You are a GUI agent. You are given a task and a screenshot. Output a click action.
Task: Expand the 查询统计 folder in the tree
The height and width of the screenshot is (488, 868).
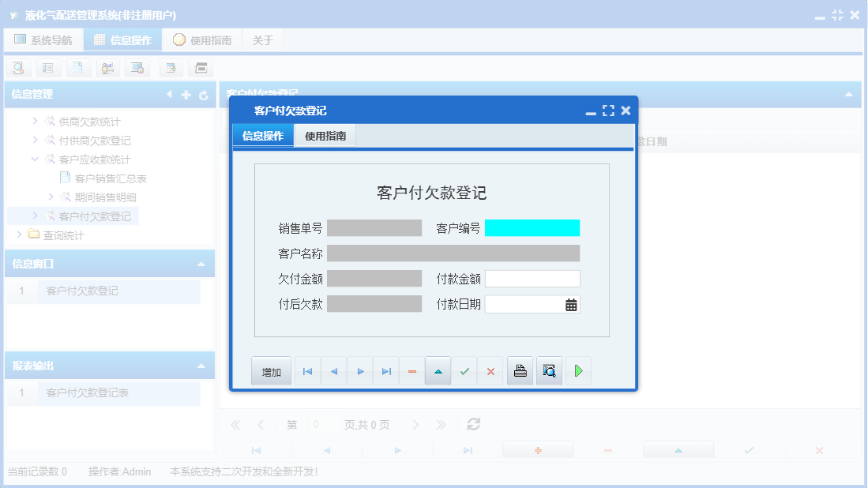18,235
